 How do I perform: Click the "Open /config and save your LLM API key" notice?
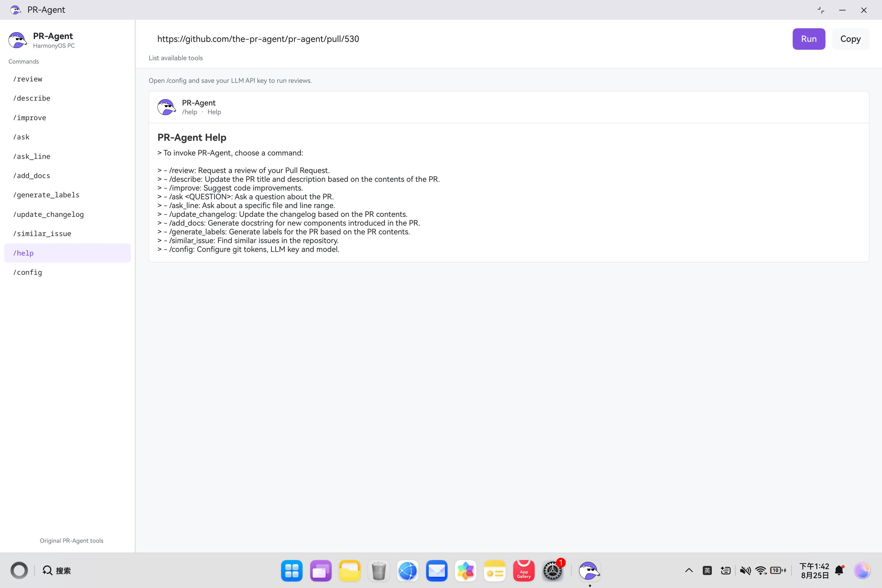click(230, 81)
